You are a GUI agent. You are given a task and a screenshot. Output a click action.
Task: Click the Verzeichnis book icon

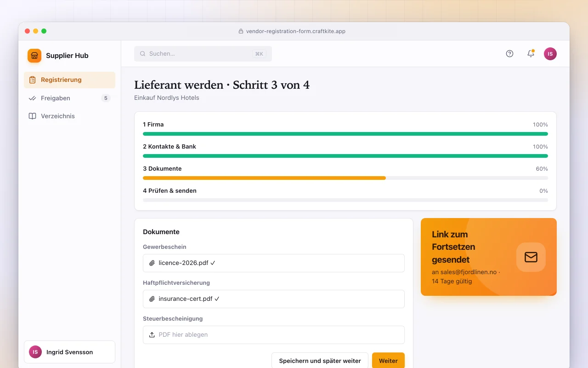[32, 116]
